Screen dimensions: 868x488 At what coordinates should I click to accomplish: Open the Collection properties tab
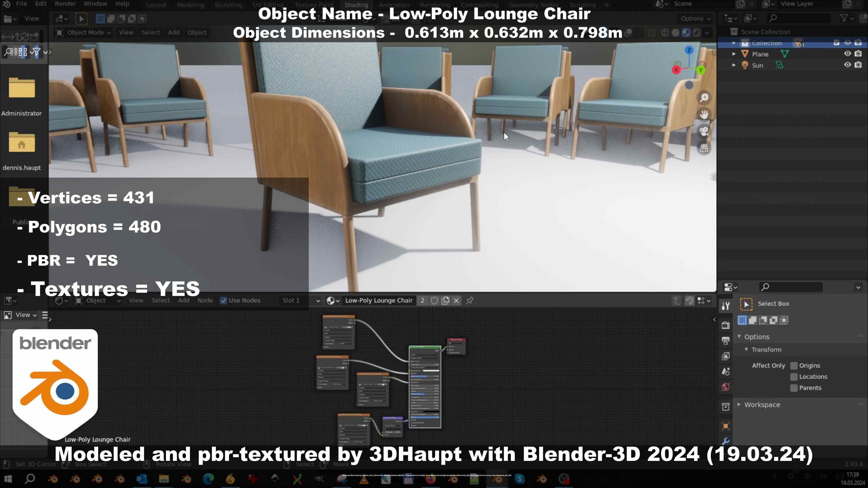(726, 406)
